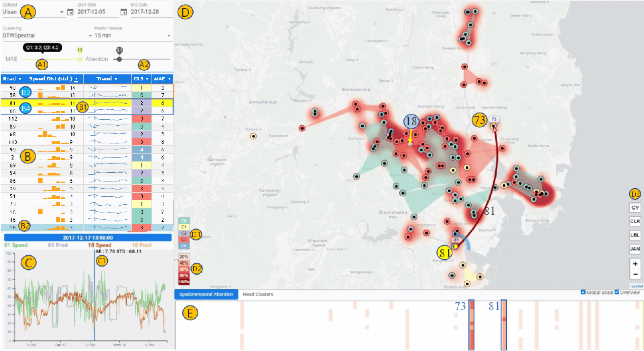Image resolution: width=644 pixels, height=351 pixels.
Task: Toggle the JAM map control button
Action: [635, 249]
